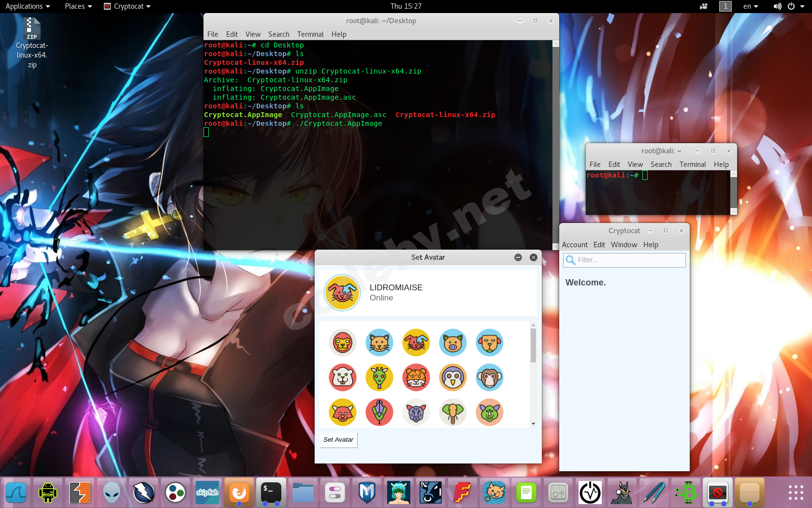812x508 pixels.
Task: Open Maltego's three-circle dock icon
Action: click(175, 493)
